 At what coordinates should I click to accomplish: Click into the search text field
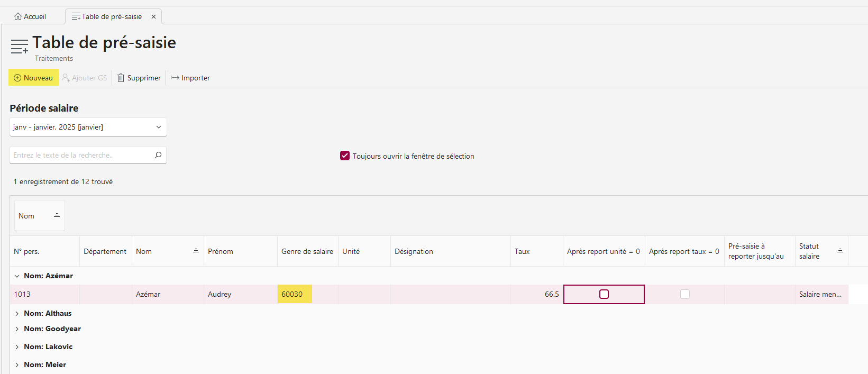click(81, 155)
